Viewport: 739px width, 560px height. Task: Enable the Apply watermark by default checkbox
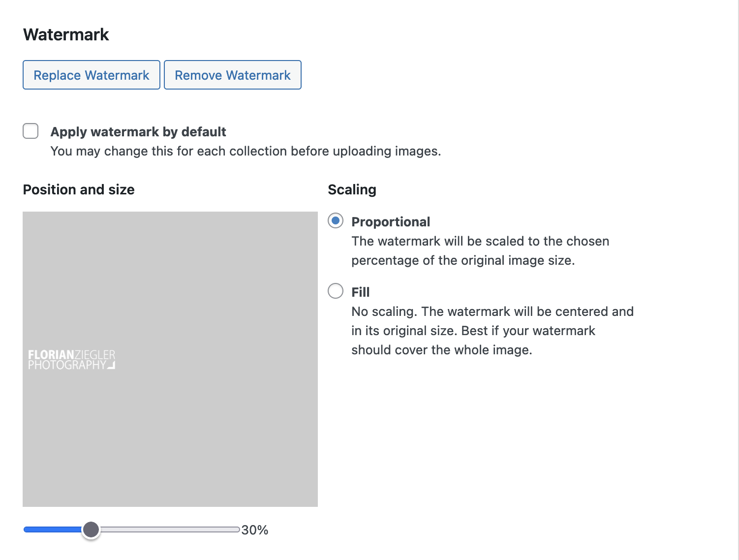click(31, 131)
